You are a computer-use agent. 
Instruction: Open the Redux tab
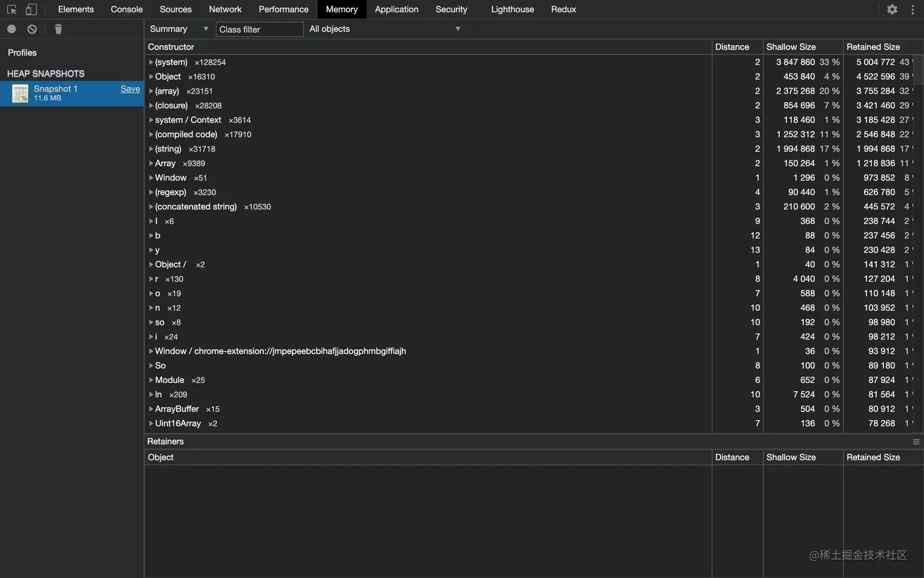(563, 9)
